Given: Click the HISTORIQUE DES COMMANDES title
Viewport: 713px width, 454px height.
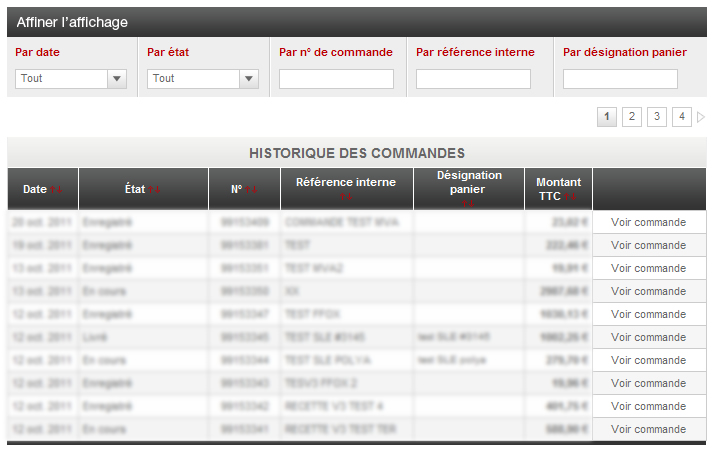Looking at the screenshot, I should point(357,153).
